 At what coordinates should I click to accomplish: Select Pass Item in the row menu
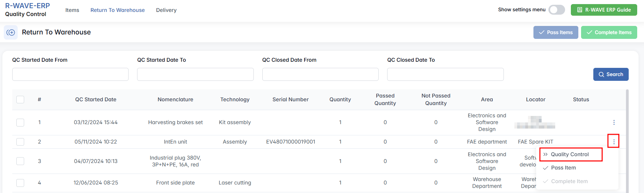563,168
